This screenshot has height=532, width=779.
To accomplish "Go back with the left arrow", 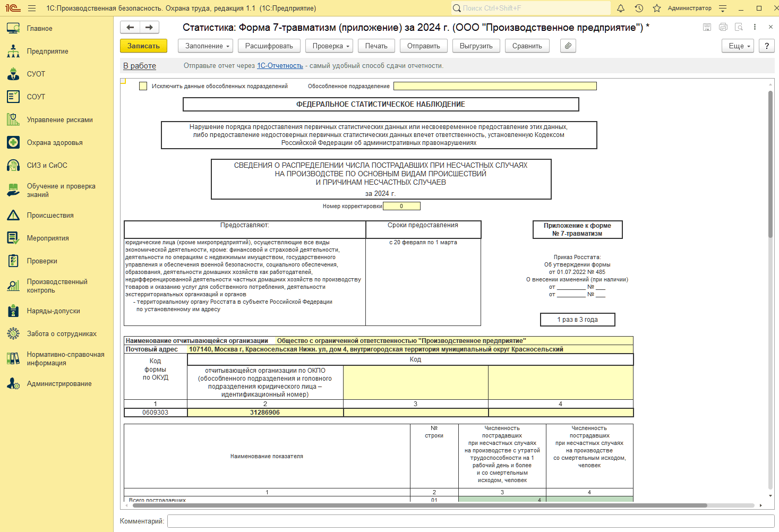I will click(x=130, y=28).
